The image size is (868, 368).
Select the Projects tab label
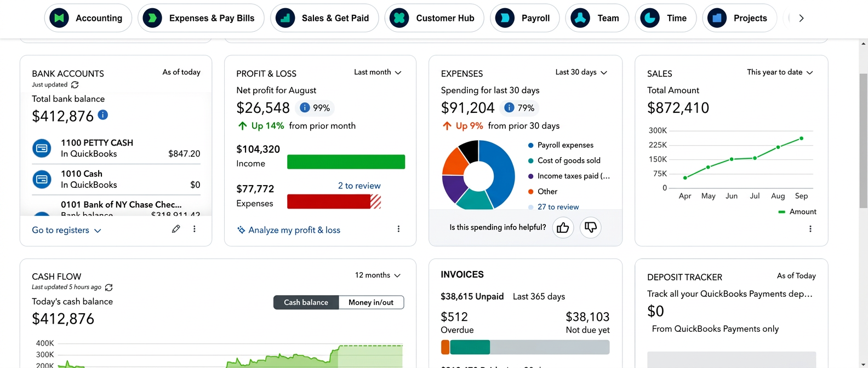click(750, 18)
